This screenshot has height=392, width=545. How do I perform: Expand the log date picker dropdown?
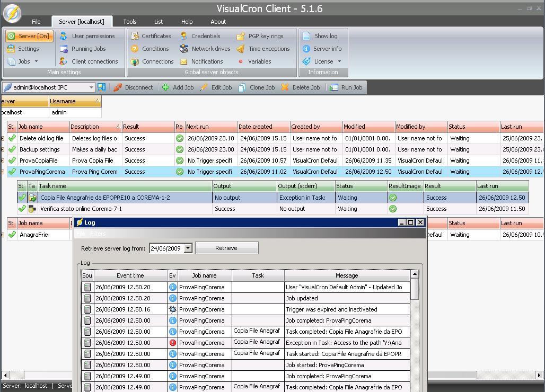pyautogui.click(x=188, y=248)
